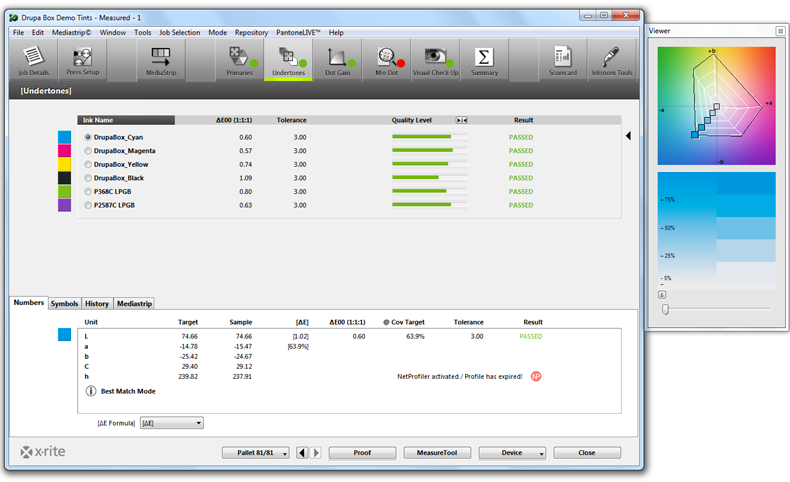Viewport: 790px width, 482px height.
Task: Open the File menu
Action: 19,32
